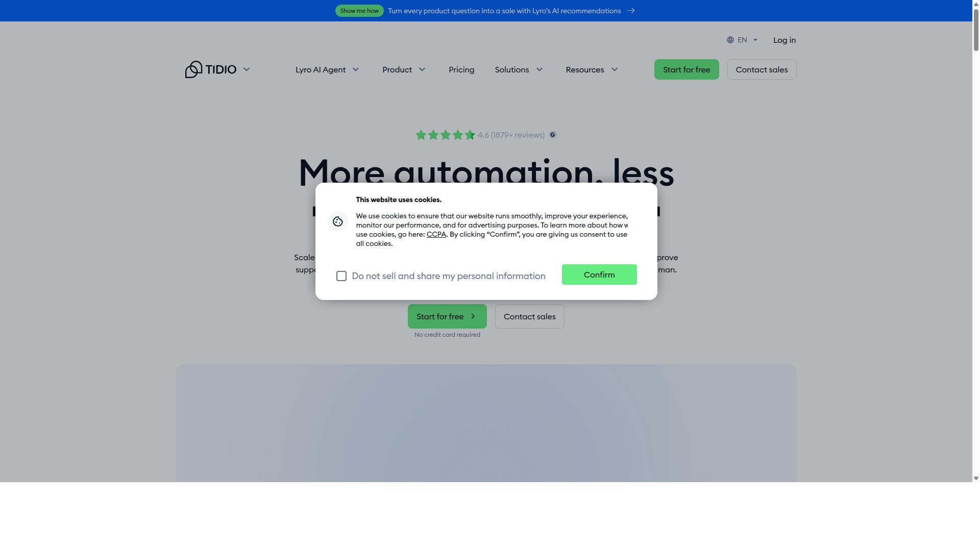980x551 pixels.
Task: Click header Start for free button
Action: click(x=687, y=69)
